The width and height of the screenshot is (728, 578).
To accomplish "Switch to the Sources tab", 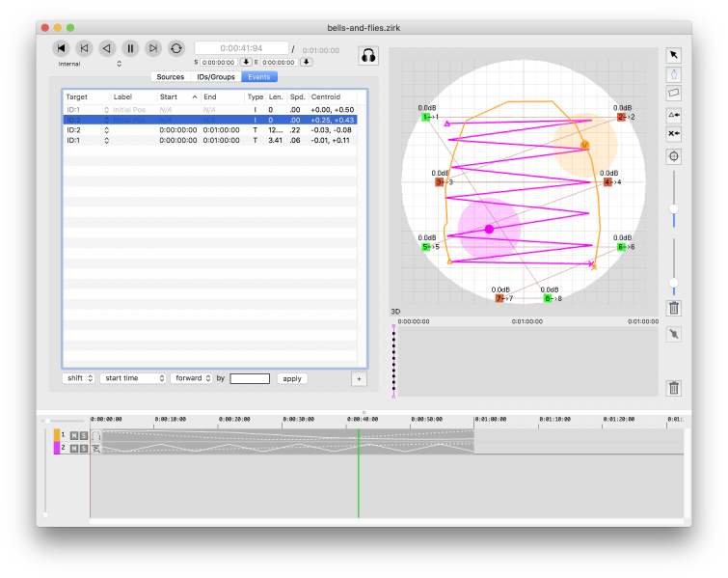I will (170, 77).
